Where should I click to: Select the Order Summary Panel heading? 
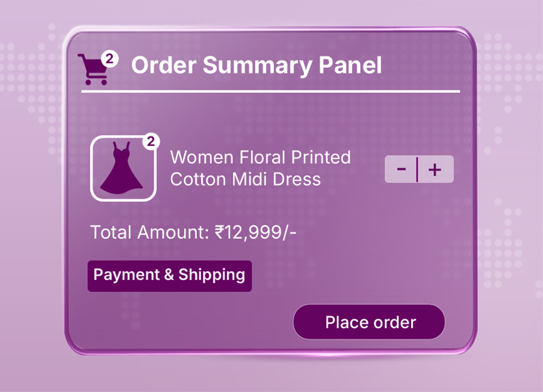pyautogui.click(x=256, y=65)
